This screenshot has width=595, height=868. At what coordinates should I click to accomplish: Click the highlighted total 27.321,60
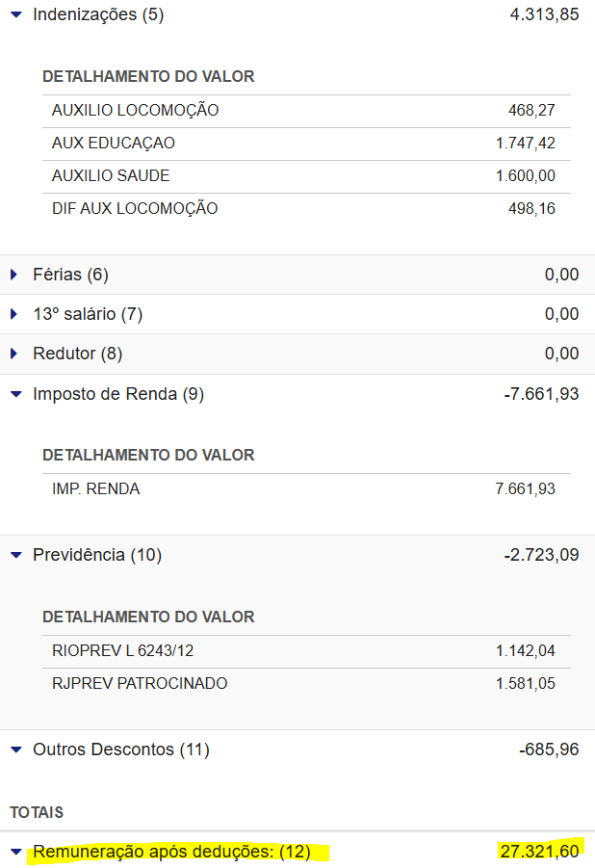pos(539,851)
